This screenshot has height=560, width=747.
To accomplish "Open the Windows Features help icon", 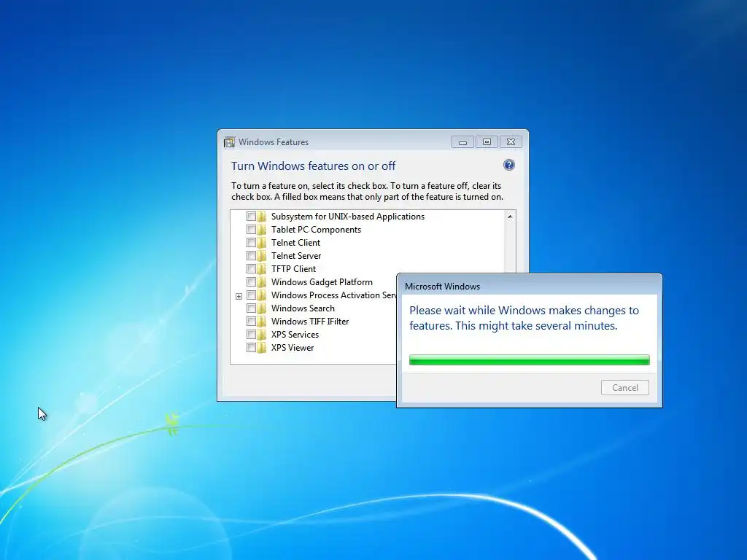I will 508,166.
